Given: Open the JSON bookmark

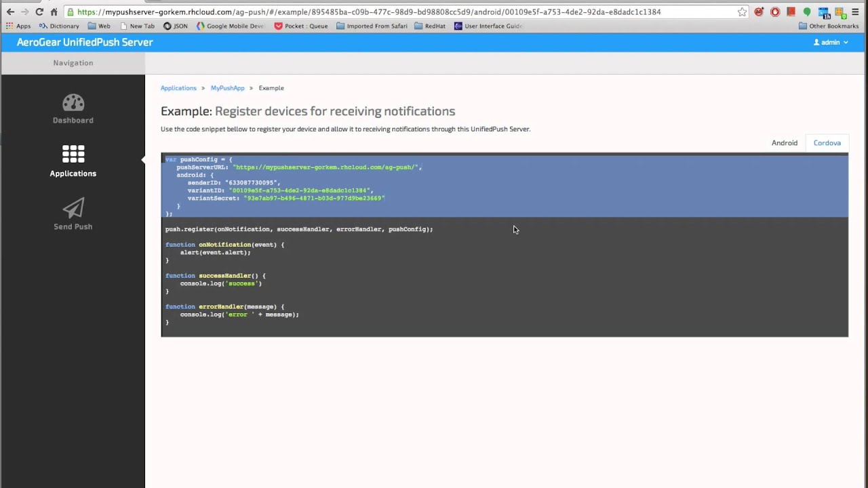Looking at the screenshot, I should click(176, 26).
